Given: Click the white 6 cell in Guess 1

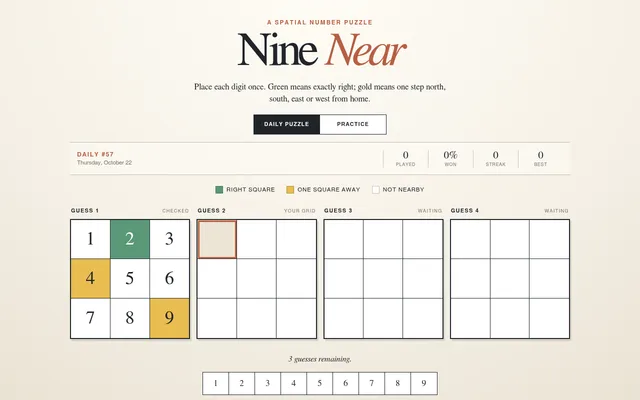Looking at the screenshot, I should coord(169,279).
